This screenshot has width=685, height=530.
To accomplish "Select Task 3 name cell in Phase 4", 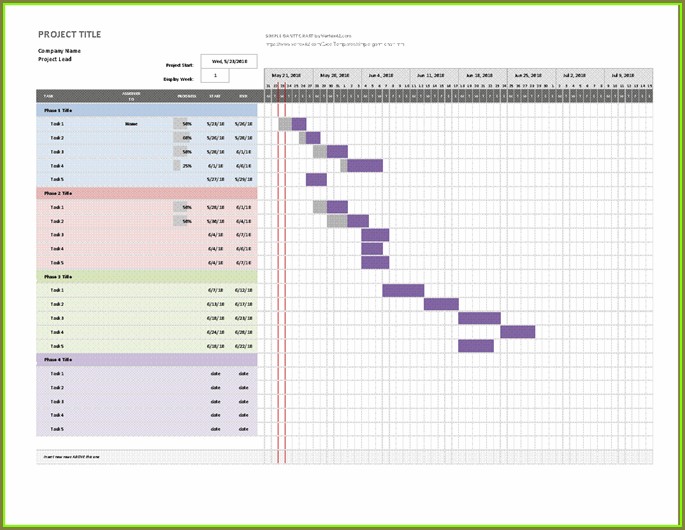I will pos(57,402).
